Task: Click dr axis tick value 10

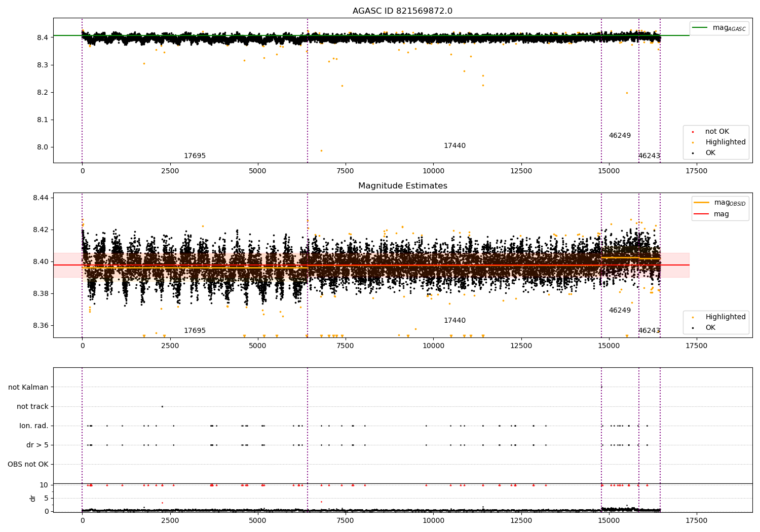Action: [x=44, y=485]
